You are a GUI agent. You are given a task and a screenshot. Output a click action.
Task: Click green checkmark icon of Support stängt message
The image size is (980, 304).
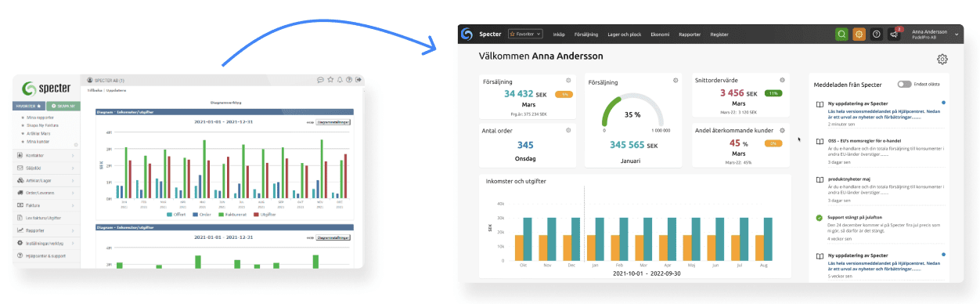pos(820,217)
